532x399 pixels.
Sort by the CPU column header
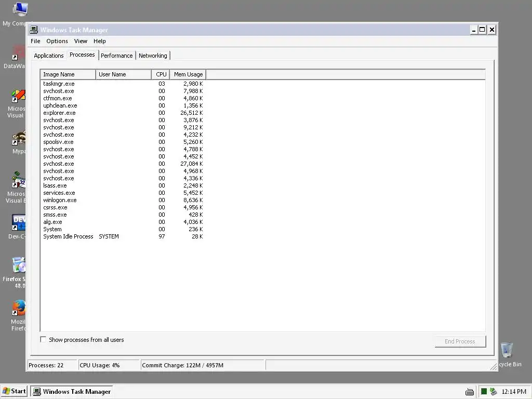(161, 74)
